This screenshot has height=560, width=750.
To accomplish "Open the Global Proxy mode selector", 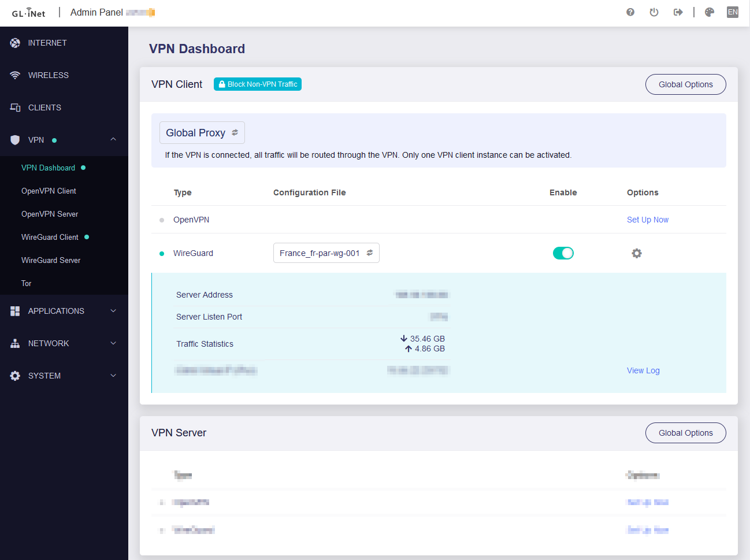I will tap(202, 133).
